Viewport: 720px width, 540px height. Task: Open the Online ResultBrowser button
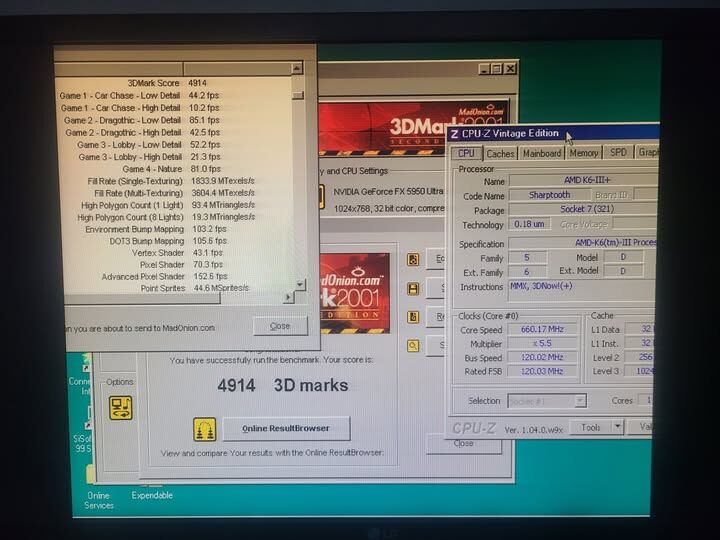point(287,428)
